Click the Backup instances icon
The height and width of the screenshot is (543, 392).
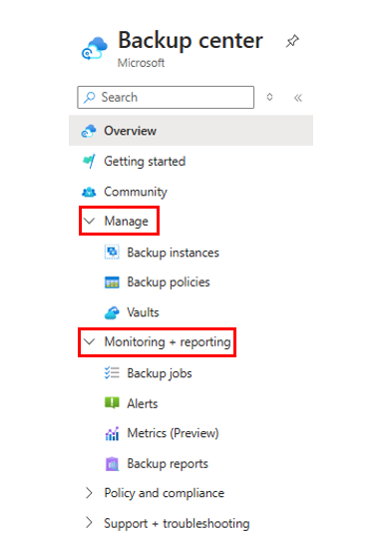click(112, 253)
